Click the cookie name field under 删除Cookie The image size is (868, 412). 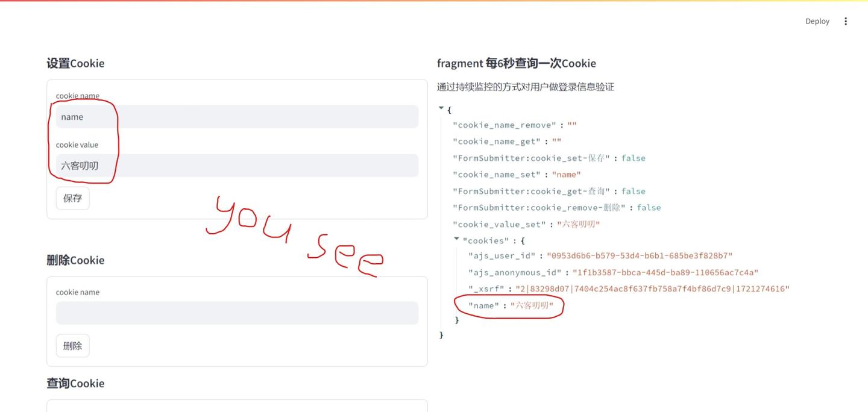(x=236, y=313)
